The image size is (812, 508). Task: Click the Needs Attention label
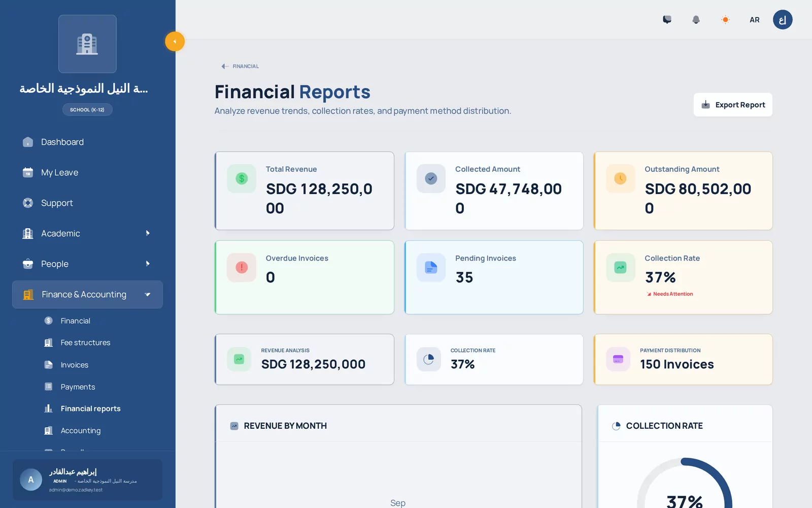tap(670, 294)
